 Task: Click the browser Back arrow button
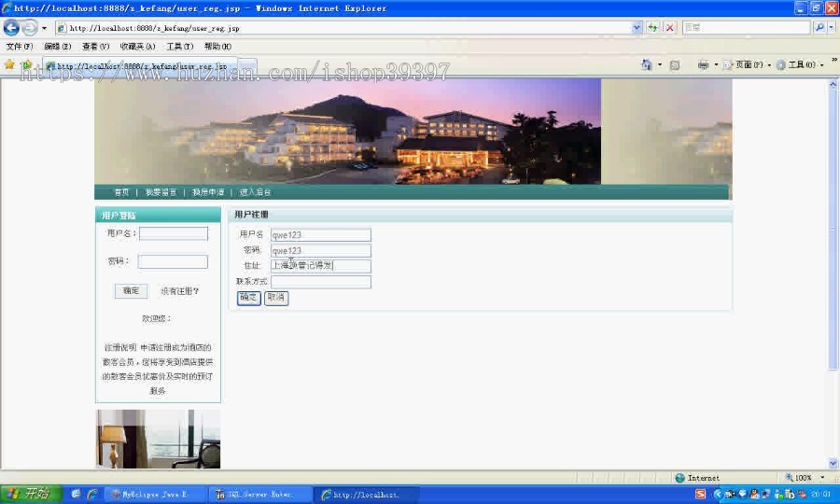coord(11,27)
